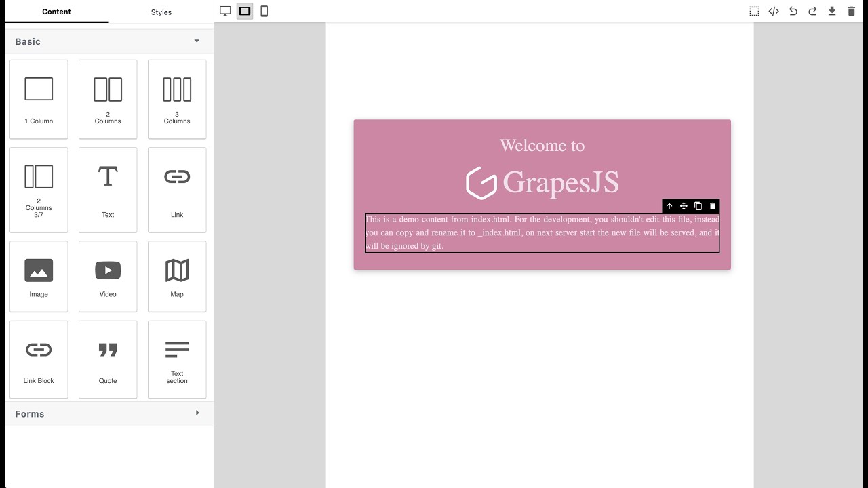This screenshot has width=868, height=488.
Task: Collapse the Basic blocks category
Action: (x=109, y=41)
